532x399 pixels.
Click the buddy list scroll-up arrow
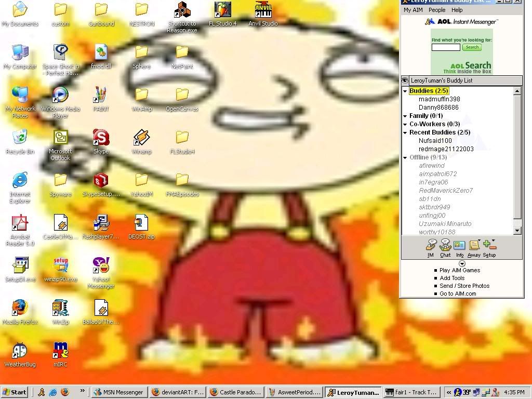coord(517,91)
